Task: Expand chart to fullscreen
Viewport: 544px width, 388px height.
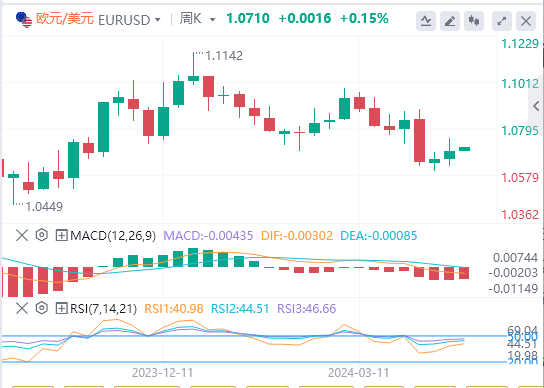Action: click(502, 21)
